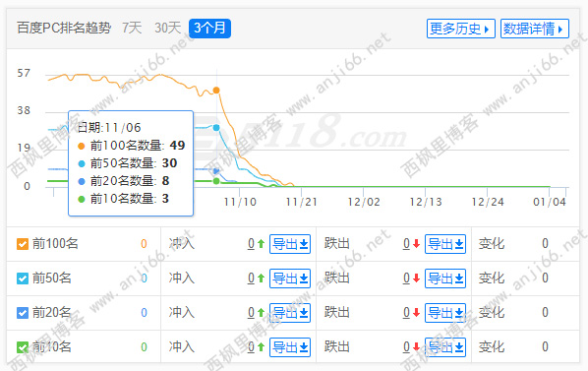Open the 冲入 count link in 前10名 row
This screenshot has width=588, height=371.
[252, 347]
